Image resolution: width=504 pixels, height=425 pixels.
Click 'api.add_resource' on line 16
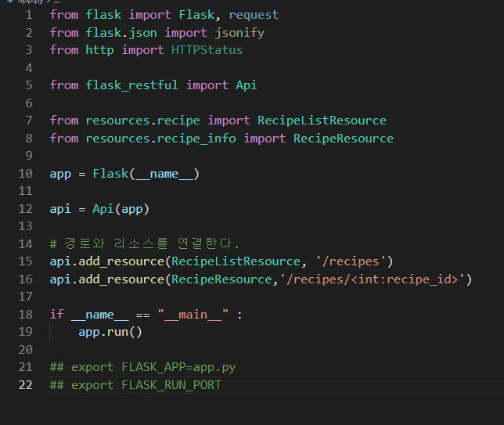point(107,279)
